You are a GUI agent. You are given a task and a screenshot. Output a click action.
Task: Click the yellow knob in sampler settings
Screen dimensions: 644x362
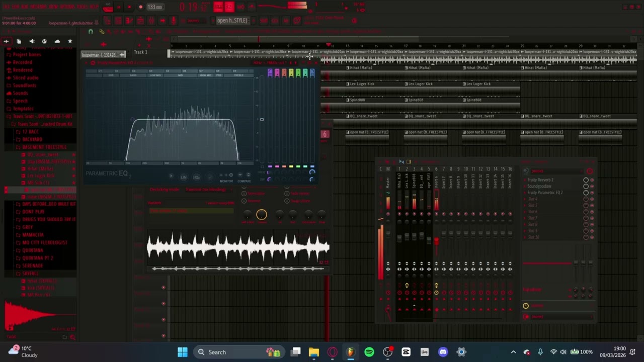(x=261, y=215)
